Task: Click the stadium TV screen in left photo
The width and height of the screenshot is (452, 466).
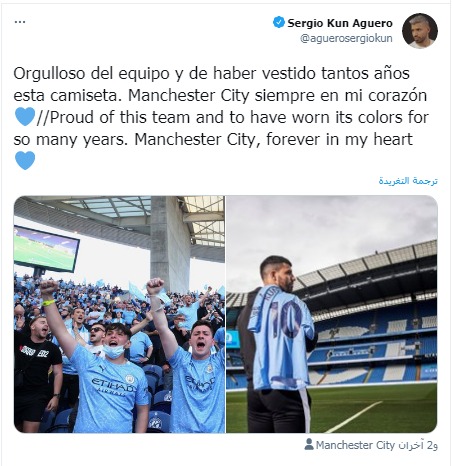Action: tap(46, 249)
